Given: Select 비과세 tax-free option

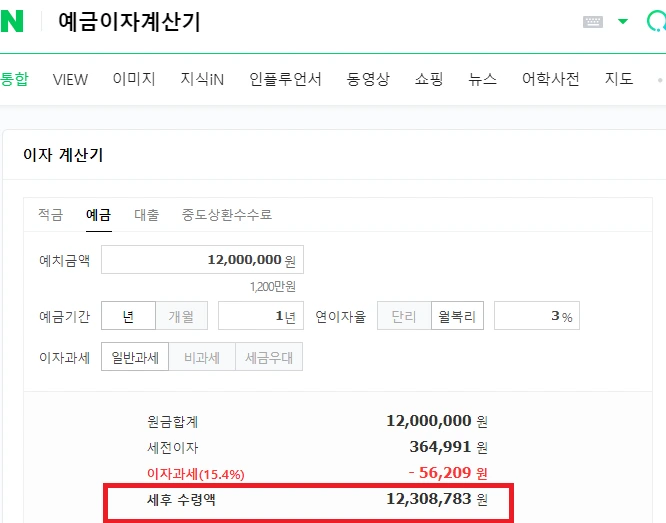Looking at the screenshot, I should click(202, 357).
